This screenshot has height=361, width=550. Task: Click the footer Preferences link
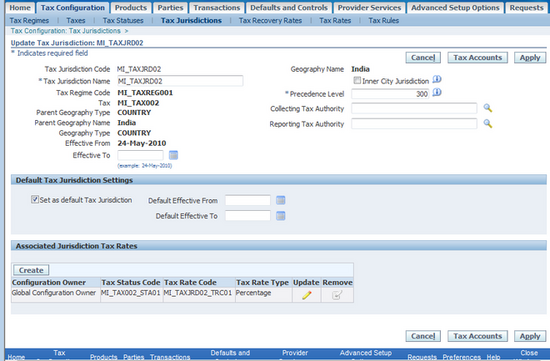tap(462, 357)
